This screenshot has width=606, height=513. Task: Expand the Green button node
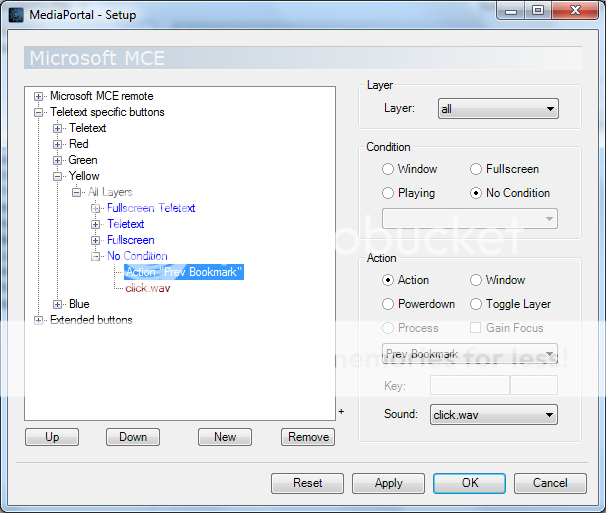[x=58, y=160]
